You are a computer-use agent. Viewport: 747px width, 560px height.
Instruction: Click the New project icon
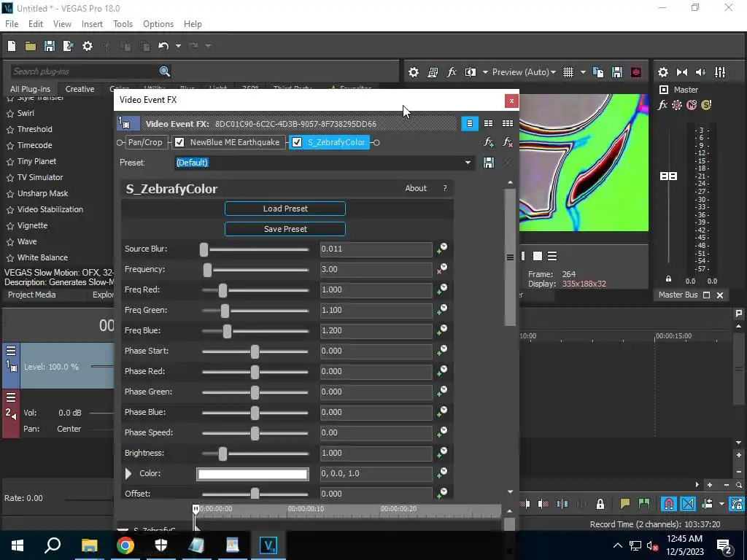tap(12, 46)
